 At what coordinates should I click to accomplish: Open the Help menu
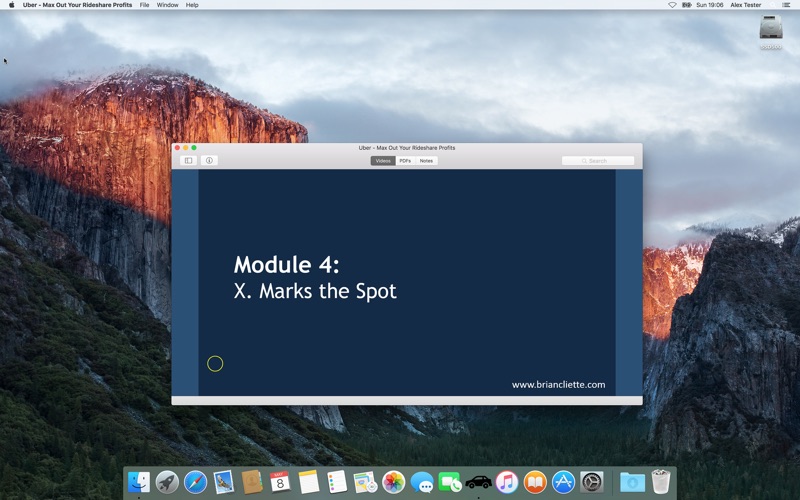192,5
